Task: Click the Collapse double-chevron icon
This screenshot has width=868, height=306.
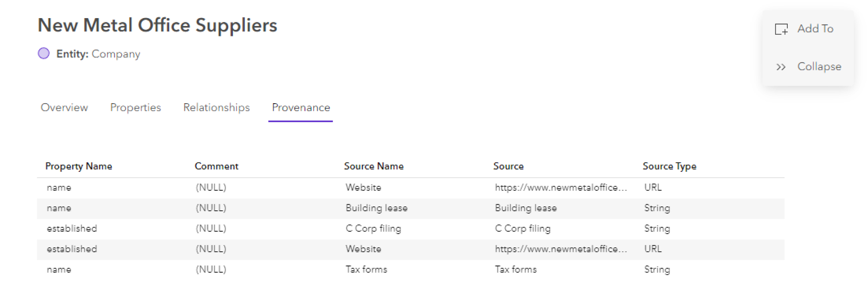Action: click(781, 67)
